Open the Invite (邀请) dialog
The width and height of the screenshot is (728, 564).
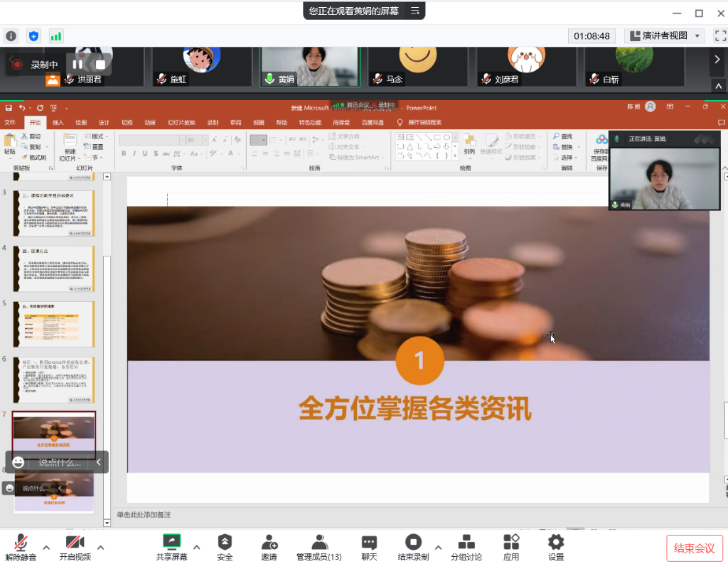tap(269, 547)
